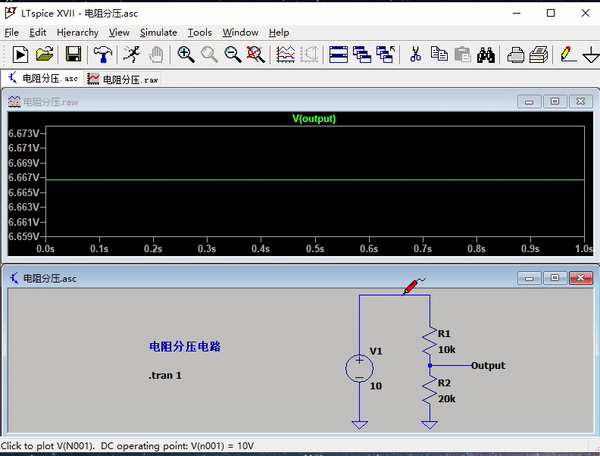Click the Cut scissors icon
The height and width of the screenshot is (456, 600).
tap(415, 55)
